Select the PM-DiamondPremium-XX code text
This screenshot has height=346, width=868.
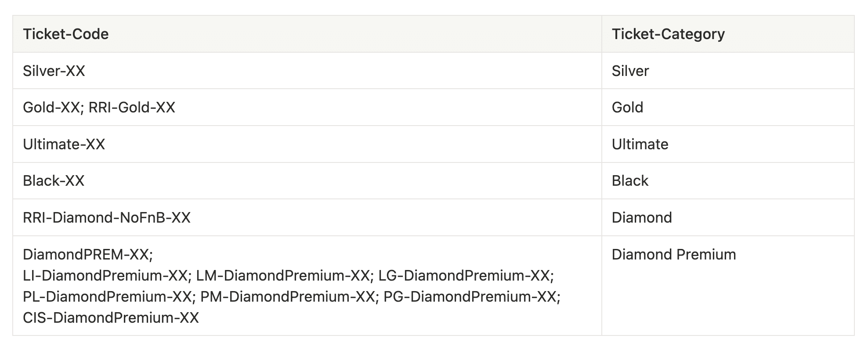(288, 297)
